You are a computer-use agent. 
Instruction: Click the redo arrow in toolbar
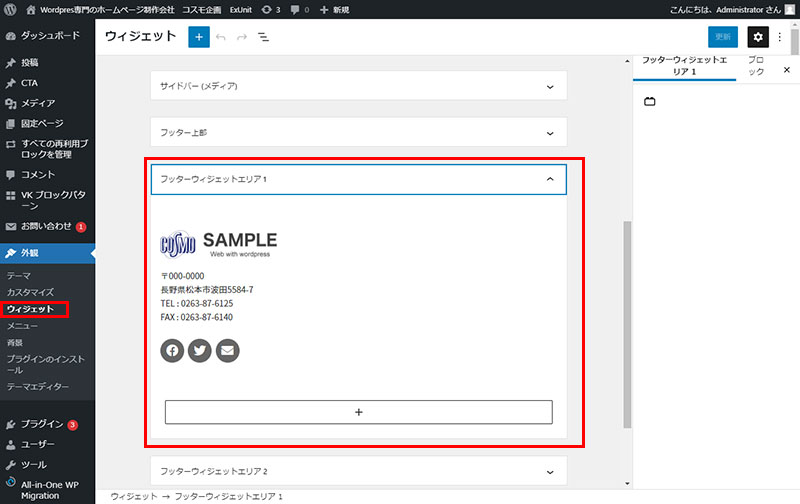[242, 37]
